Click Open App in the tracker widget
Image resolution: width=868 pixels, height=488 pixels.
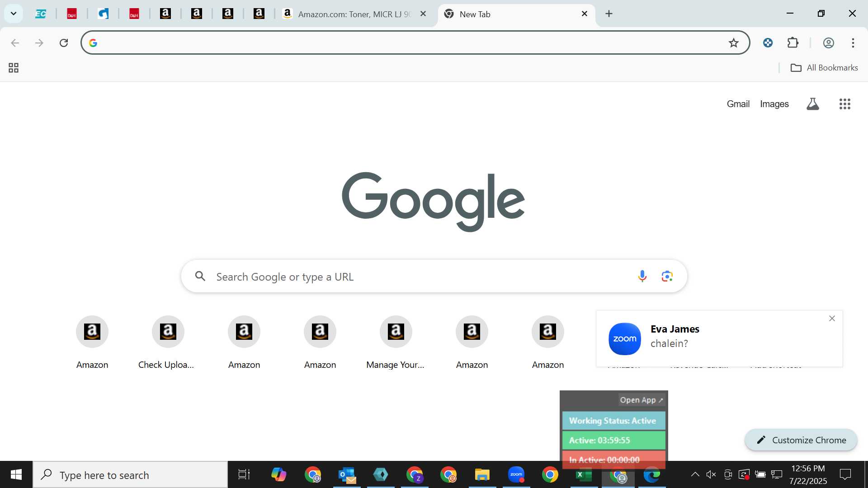click(x=642, y=400)
